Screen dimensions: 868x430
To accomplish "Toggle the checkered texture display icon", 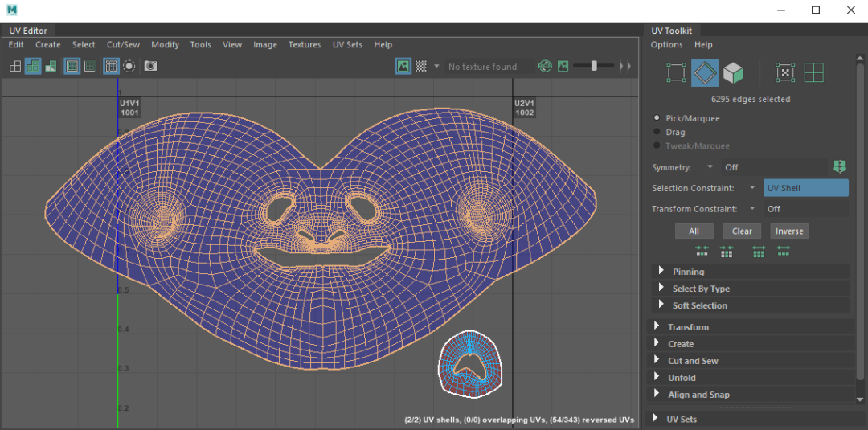I will point(421,67).
